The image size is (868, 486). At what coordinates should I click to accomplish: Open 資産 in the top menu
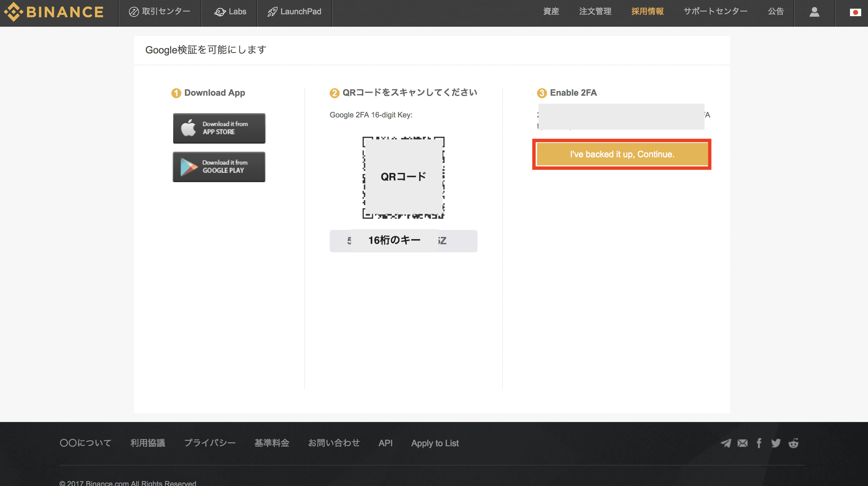[x=551, y=11]
